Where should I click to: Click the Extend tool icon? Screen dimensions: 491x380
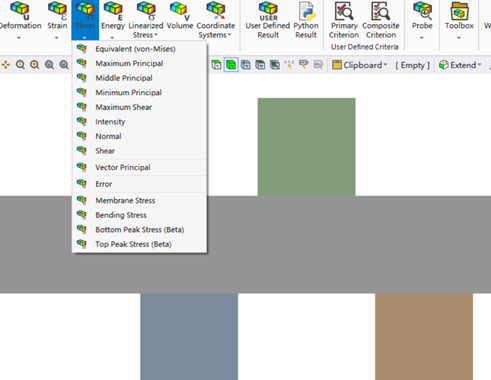(x=444, y=65)
